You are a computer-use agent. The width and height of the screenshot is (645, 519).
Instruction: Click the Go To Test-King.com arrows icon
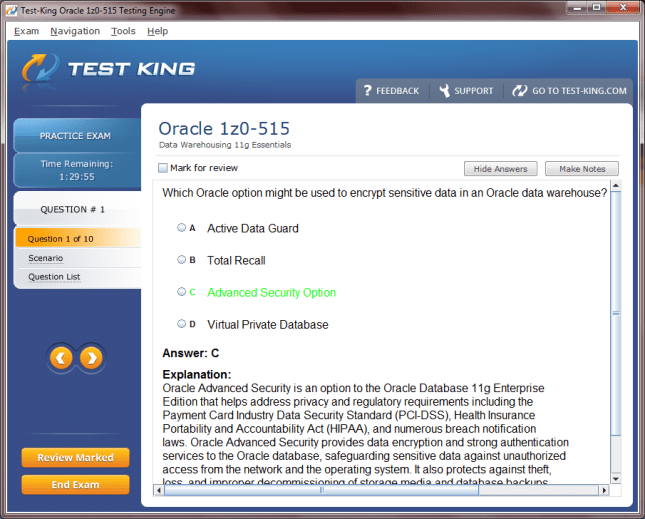pos(520,90)
